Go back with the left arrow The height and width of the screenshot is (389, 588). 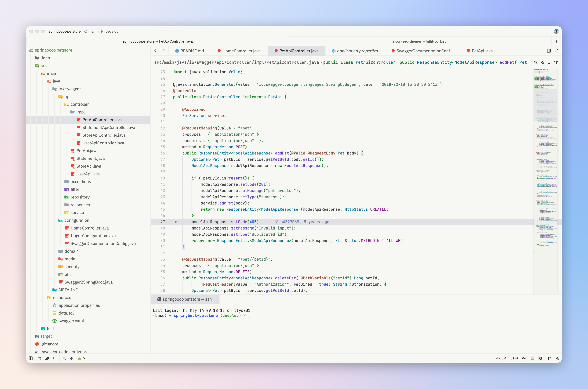tap(156, 51)
